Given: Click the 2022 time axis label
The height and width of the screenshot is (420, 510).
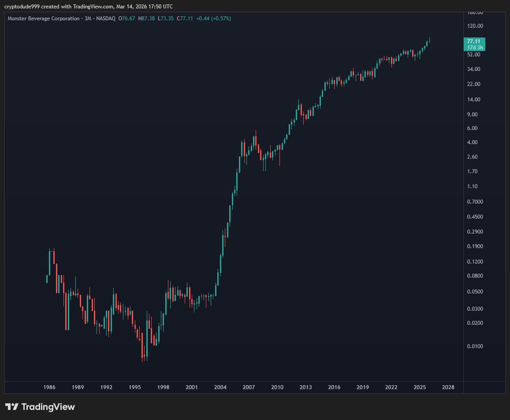Looking at the screenshot, I should [391, 387].
